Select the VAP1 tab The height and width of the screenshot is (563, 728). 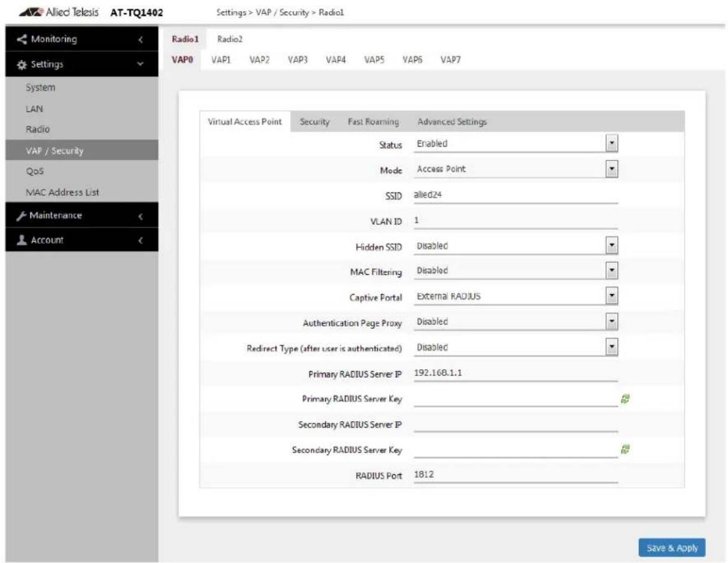pyautogui.click(x=220, y=59)
